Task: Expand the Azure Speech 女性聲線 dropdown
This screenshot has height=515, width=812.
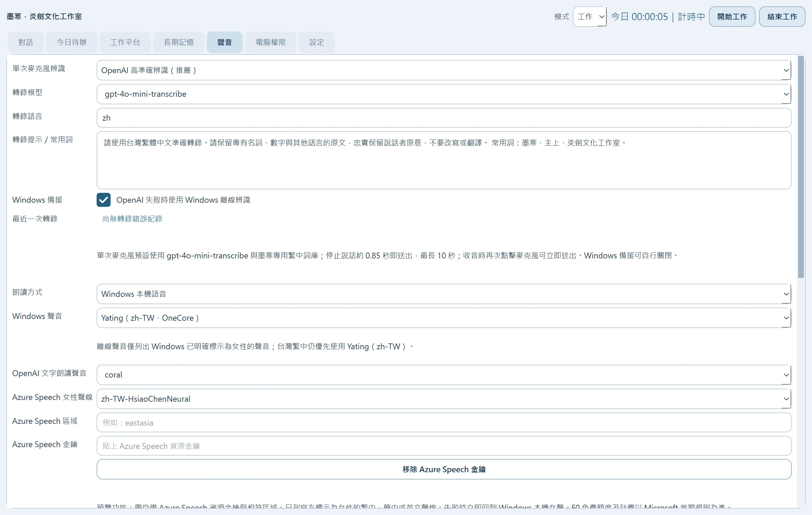Action: [x=444, y=398]
